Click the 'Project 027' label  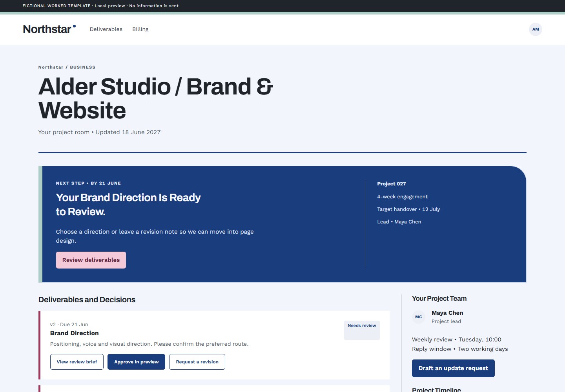coord(392,183)
